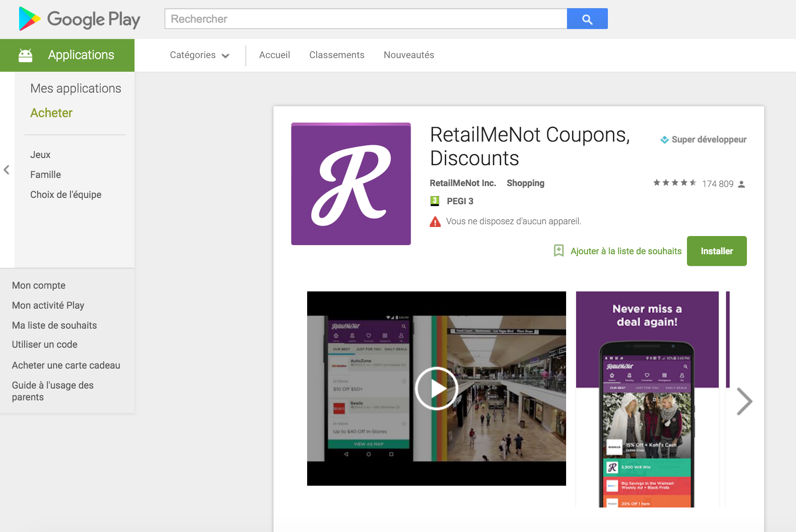Viewport: 796px width, 532px height.
Task: Click the green Installer button
Action: 716,251
